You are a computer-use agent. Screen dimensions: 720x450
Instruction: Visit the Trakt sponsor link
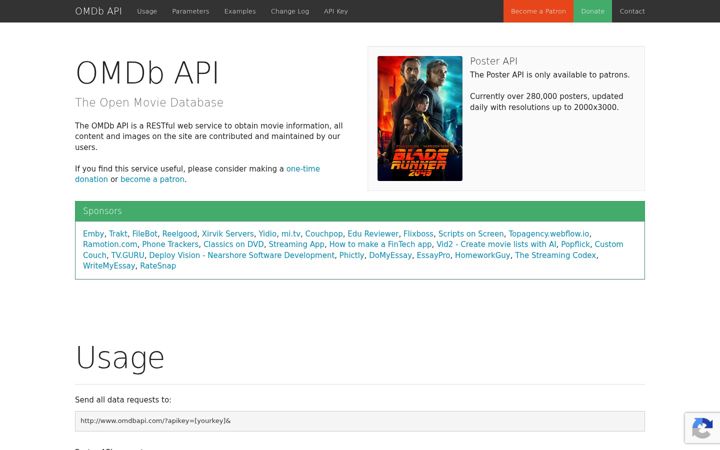(x=118, y=234)
